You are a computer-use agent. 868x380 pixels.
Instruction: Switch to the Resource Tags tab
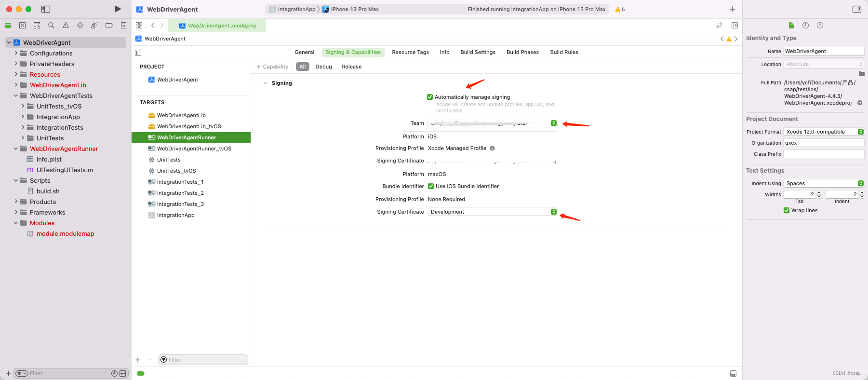click(x=410, y=52)
